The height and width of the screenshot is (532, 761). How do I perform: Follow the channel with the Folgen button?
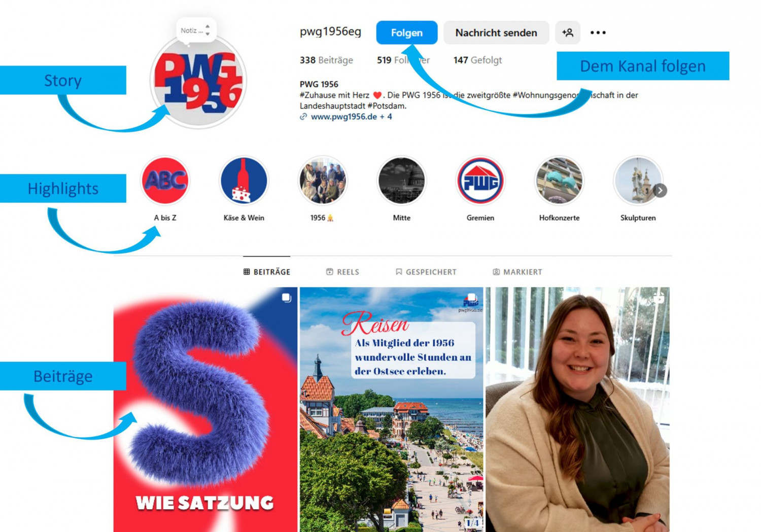click(407, 32)
